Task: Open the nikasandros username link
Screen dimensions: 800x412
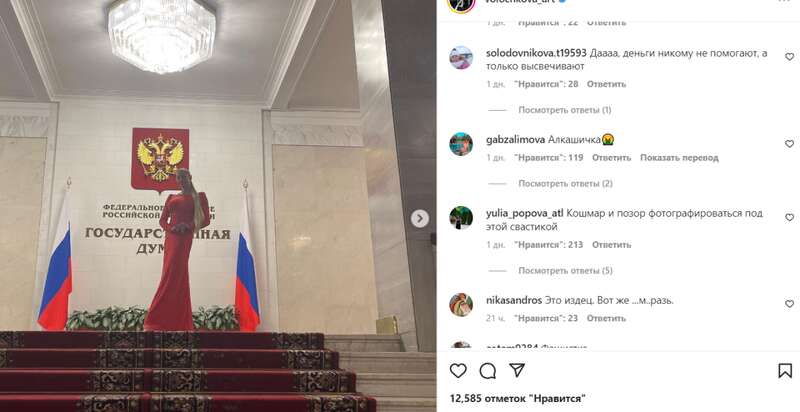Action: [514, 300]
